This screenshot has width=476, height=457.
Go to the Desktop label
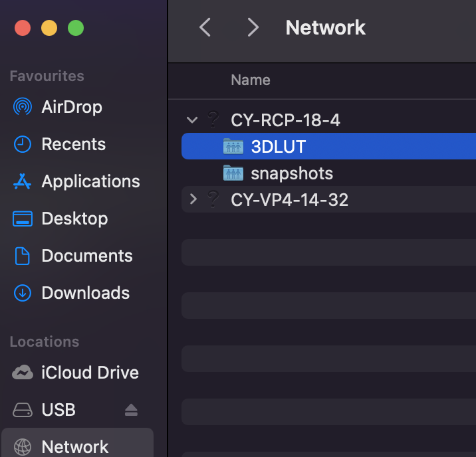click(x=74, y=219)
